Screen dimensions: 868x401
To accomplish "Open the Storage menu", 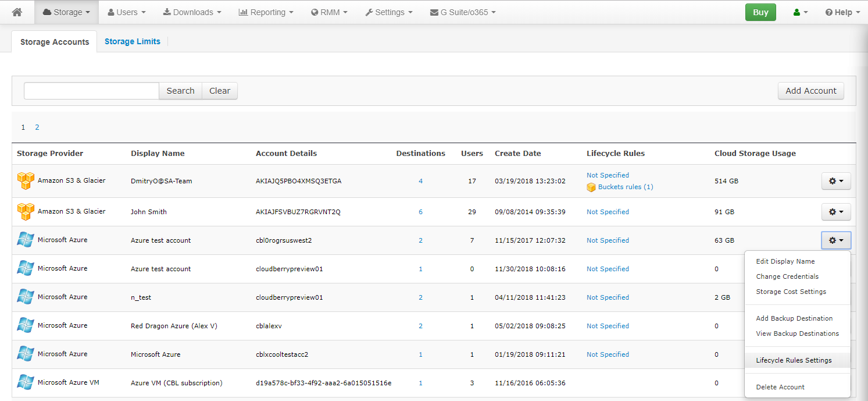I will pos(66,12).
